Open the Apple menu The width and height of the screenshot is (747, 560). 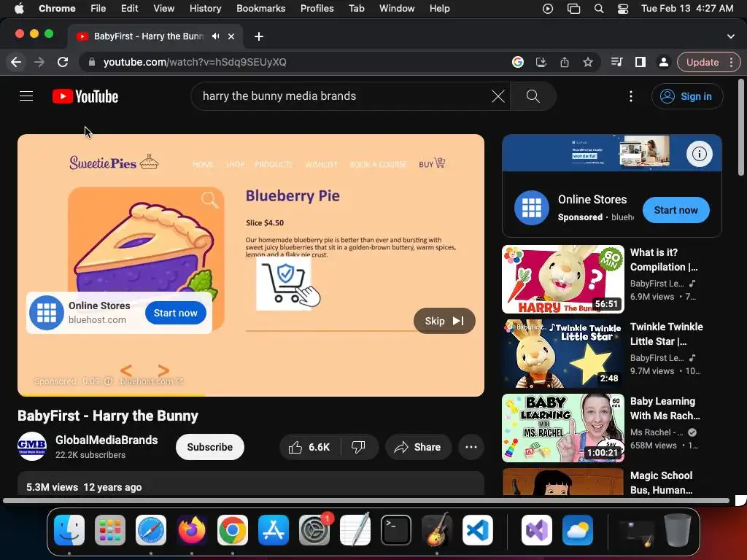click(x=19, y=8)
